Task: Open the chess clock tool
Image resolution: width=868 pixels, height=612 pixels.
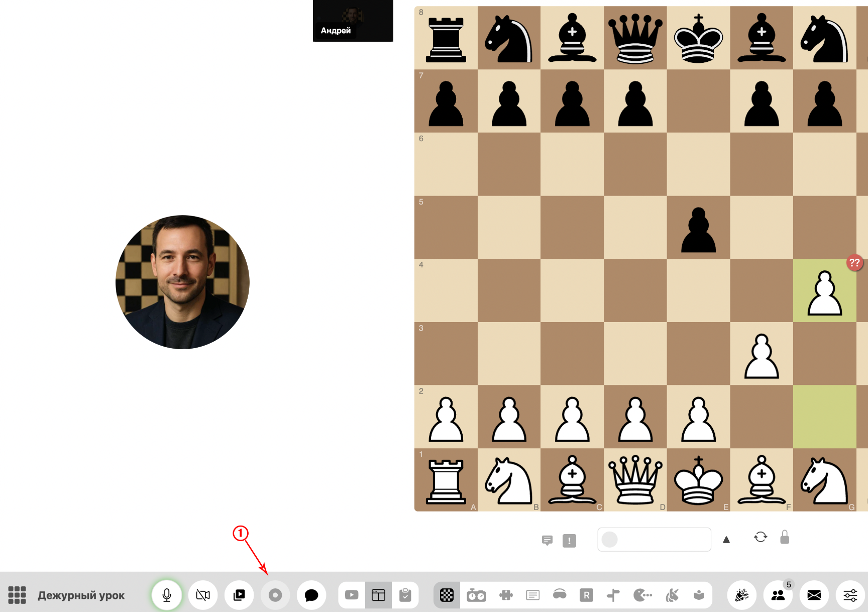Action: (x=476, y=595)
